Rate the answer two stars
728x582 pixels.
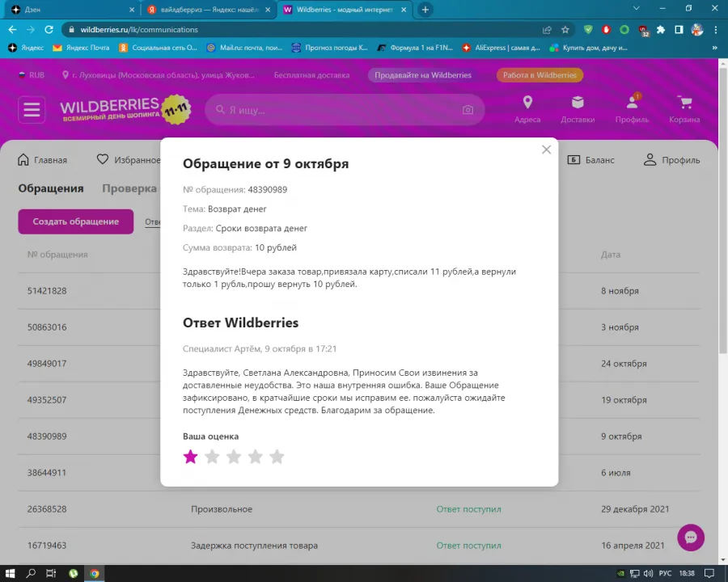tap(212, 457)
